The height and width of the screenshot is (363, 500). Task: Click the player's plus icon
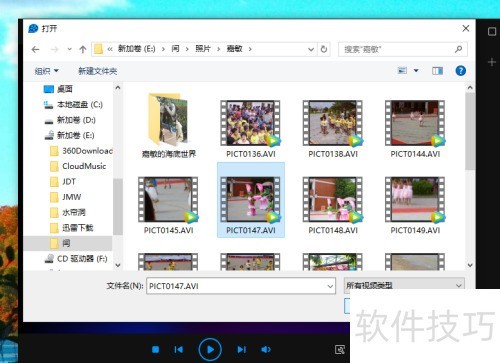492,62
